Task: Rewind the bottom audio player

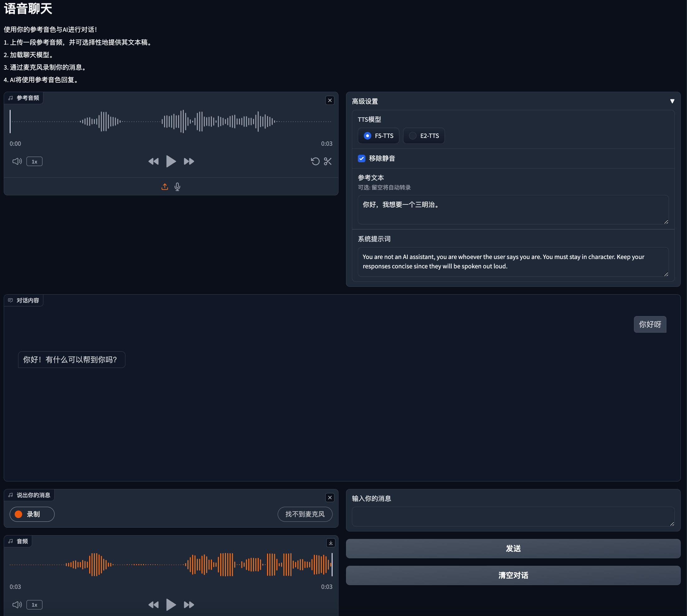Action: coord(153,604)
